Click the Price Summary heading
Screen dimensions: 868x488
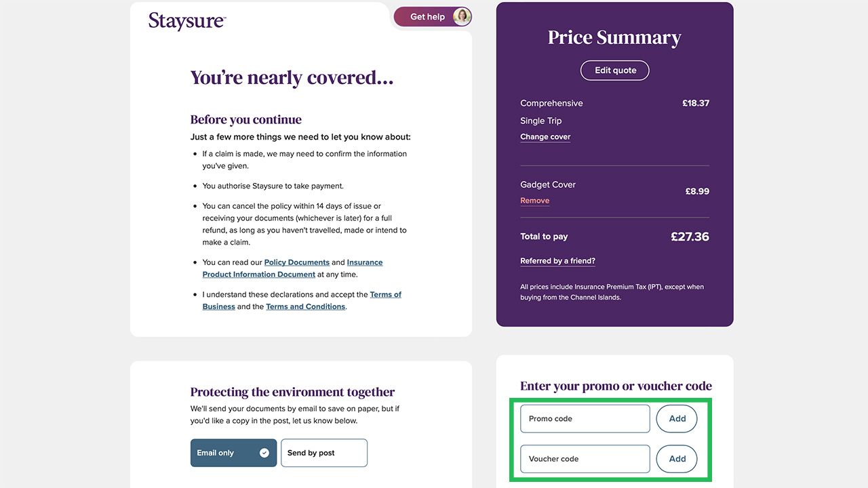pyautogui.click(x=614, y=38)
